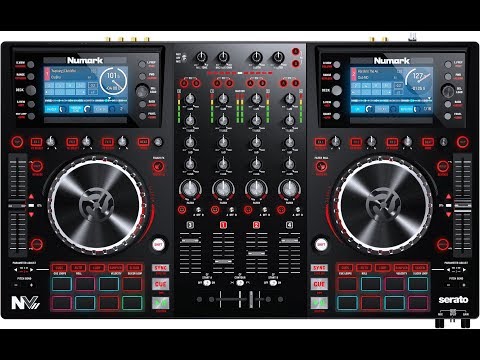Image resolution: width=480 pixels, height=360 pixels.
Task: Trigger red top-row first pad on right deck
Action: [347, 284]
